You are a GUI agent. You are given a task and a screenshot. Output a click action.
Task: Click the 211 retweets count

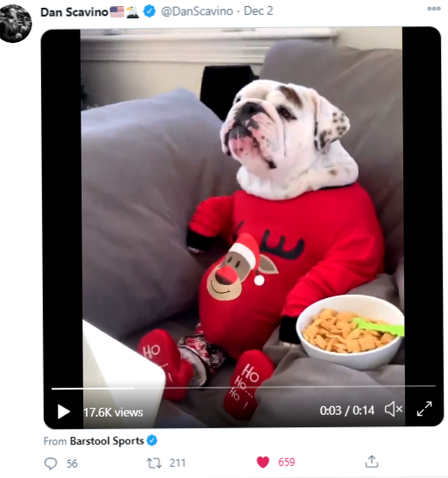pos(177,463)
